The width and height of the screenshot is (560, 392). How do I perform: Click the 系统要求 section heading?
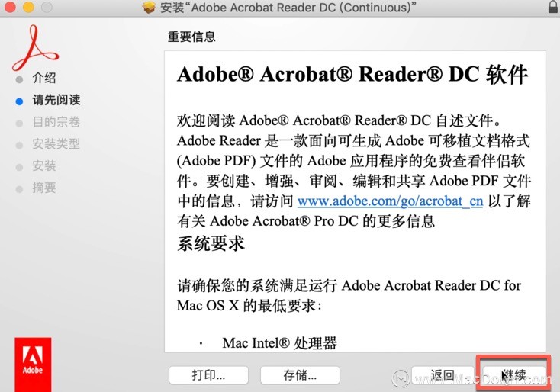click(x=211, y=244)
